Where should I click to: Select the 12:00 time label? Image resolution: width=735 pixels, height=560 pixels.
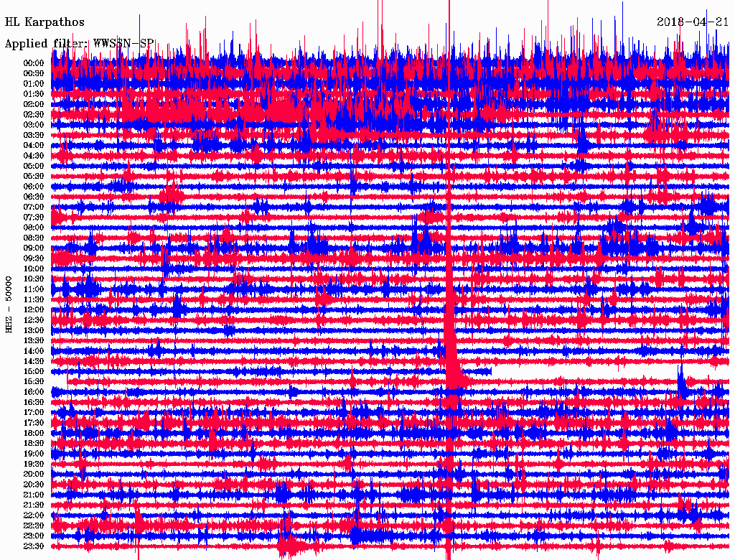(x=33, y=310)
